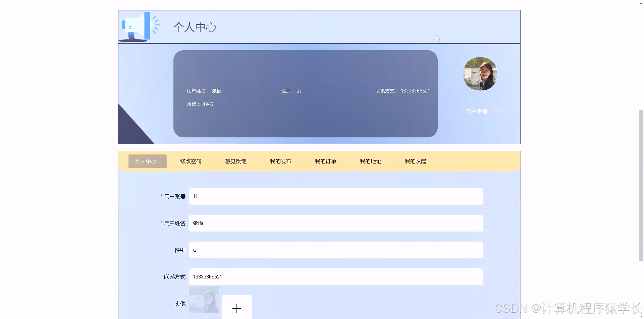Click the page vertical scrollbar thumb
This screenshot has width=644, height=319.
click(x=641, y=186)
